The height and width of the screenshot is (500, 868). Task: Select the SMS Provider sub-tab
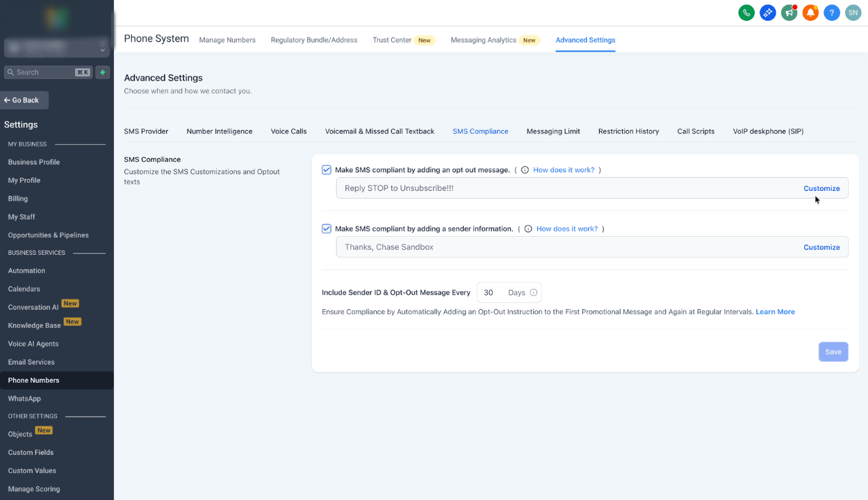coord(146,131)
